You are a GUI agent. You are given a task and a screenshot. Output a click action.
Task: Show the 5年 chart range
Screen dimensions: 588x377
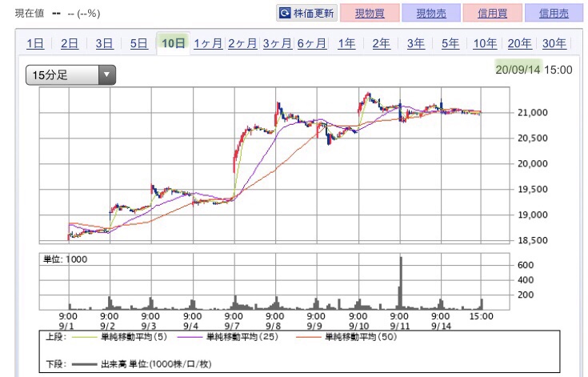[450, 43]
